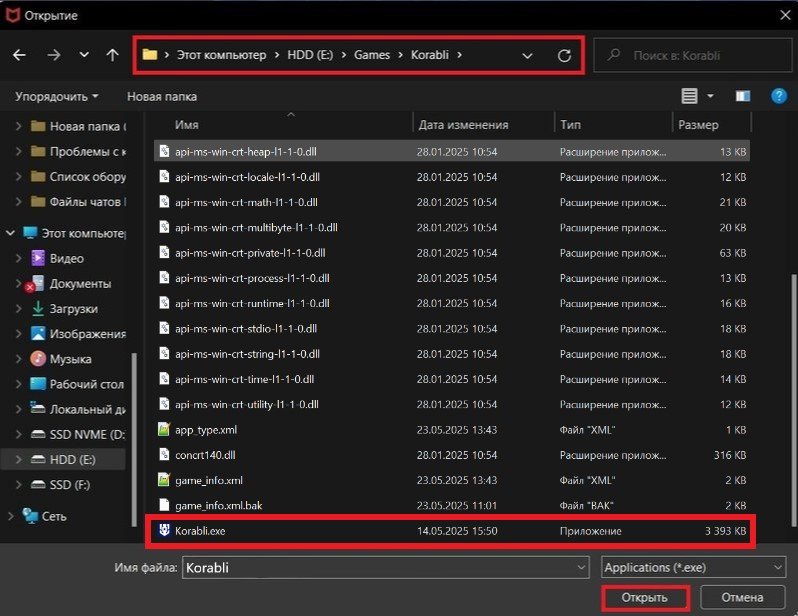
Task: Expand the Проблемы с folder node
Action: point(18,151)
